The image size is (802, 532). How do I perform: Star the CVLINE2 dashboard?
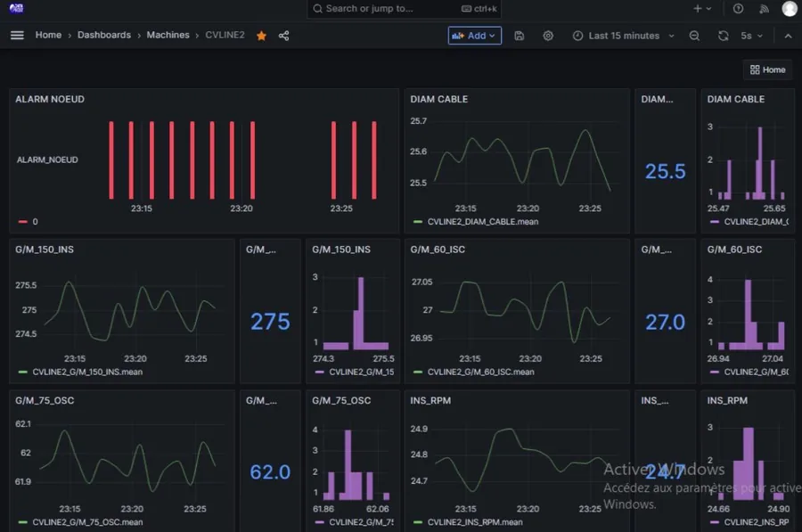click(261, 36)
